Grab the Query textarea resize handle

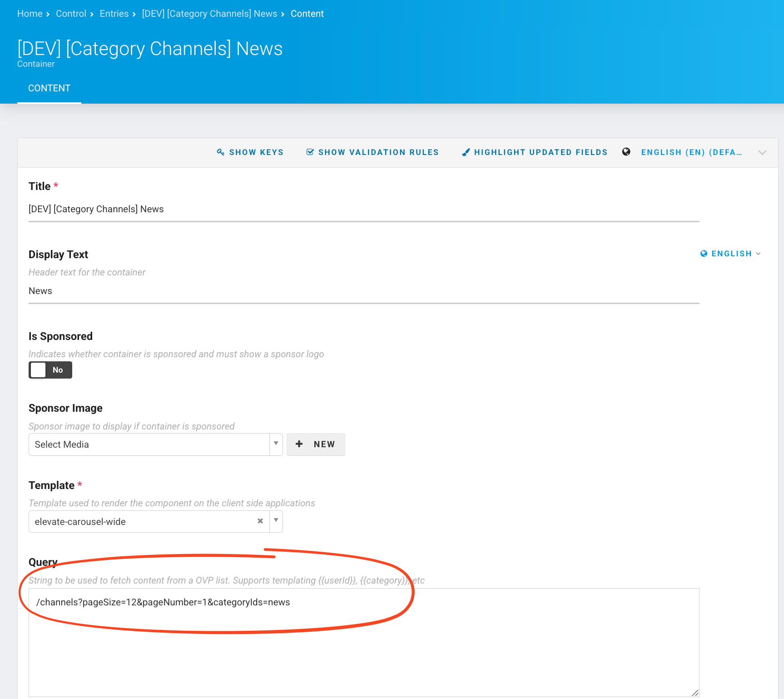coord(695,693)
